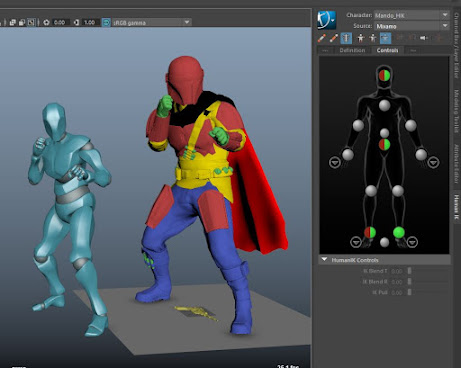
Task: Expand the screen-left hand finger controls arrow
Action: [335, 163]
